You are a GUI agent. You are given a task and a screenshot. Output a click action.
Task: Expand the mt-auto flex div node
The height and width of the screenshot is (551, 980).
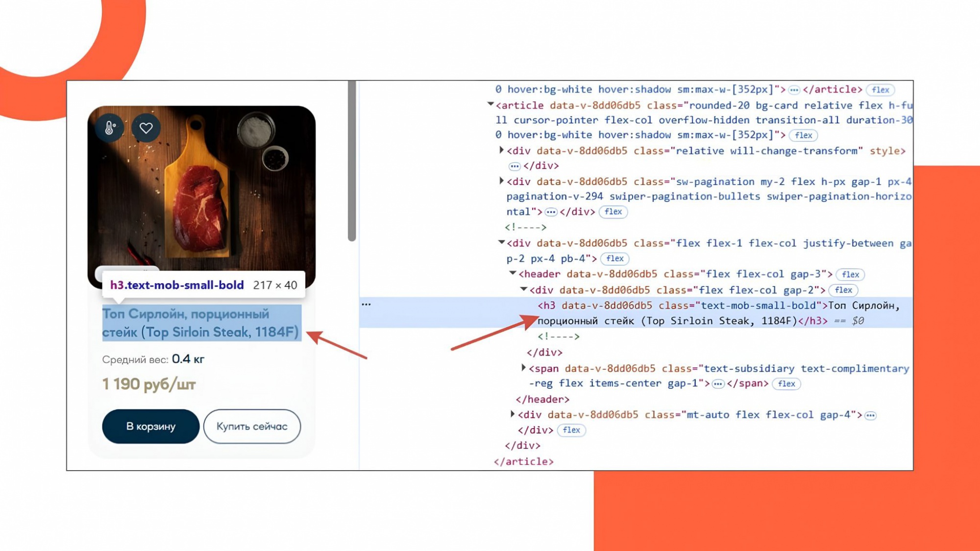point(513,414)
